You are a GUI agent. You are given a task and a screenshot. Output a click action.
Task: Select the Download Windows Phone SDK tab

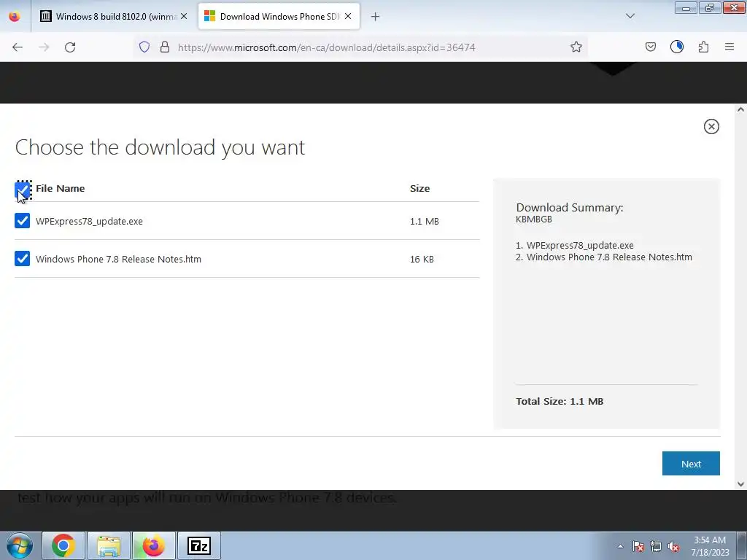click(x=279, y=16)
